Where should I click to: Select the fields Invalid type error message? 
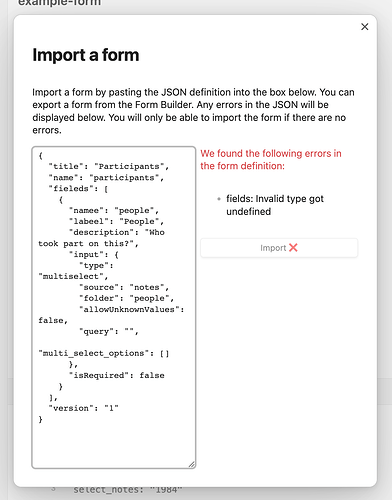(275, 205)
